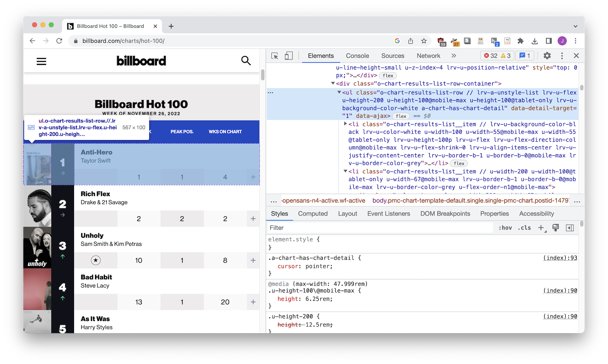
Task: Open the Network tab
Action: (x=428, y=56)
